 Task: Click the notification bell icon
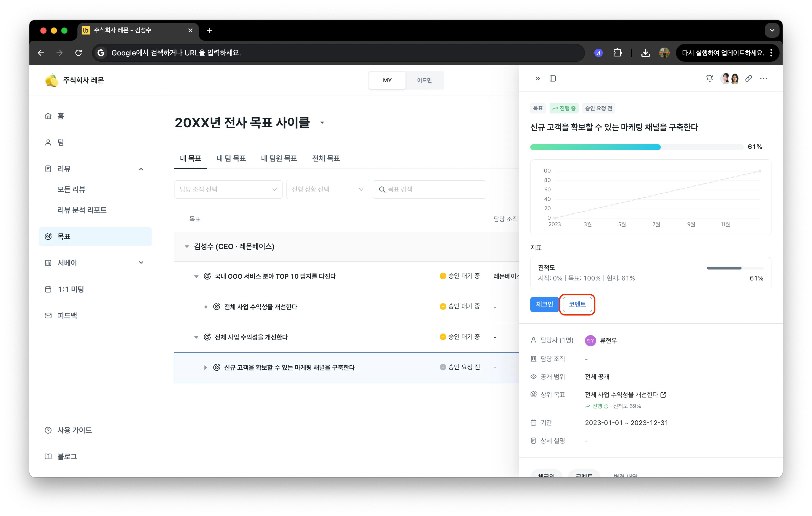click(x=709, y=78)
